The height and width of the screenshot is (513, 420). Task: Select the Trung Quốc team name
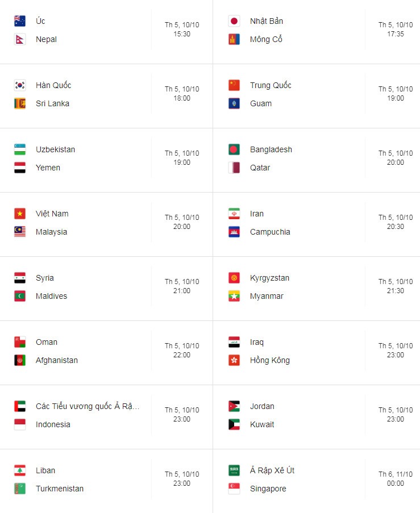click(x=271, y=85)
